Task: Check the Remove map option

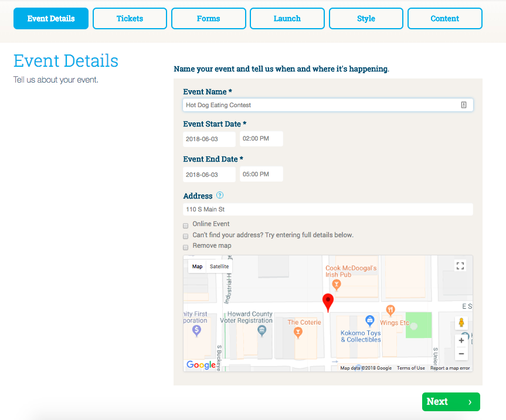Action: [185, 245]
